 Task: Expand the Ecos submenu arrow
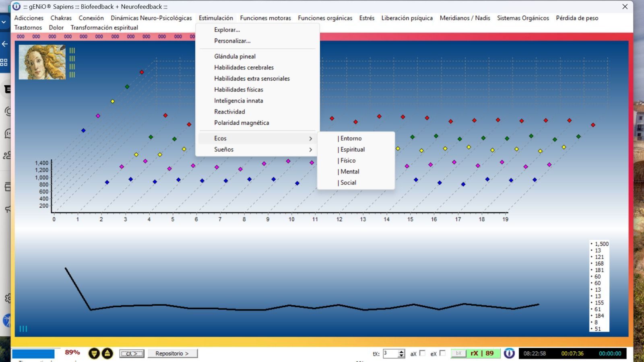(310, 138)
